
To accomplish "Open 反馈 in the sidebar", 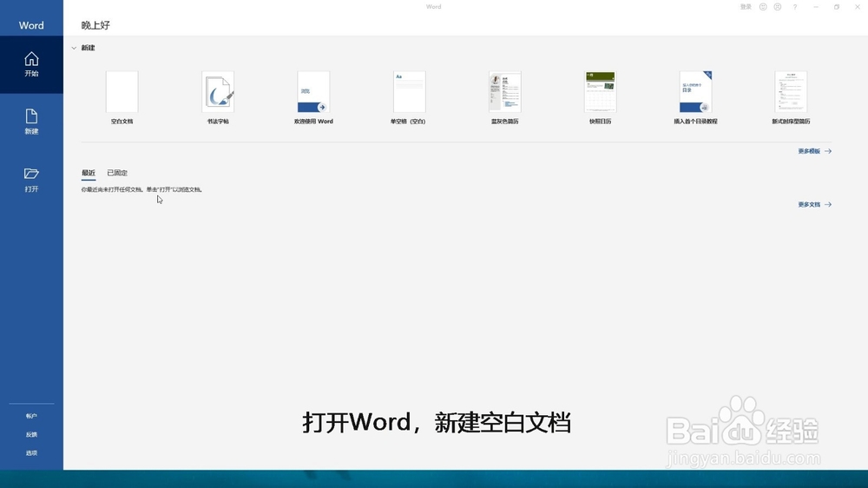I will (x=31, y=435).
